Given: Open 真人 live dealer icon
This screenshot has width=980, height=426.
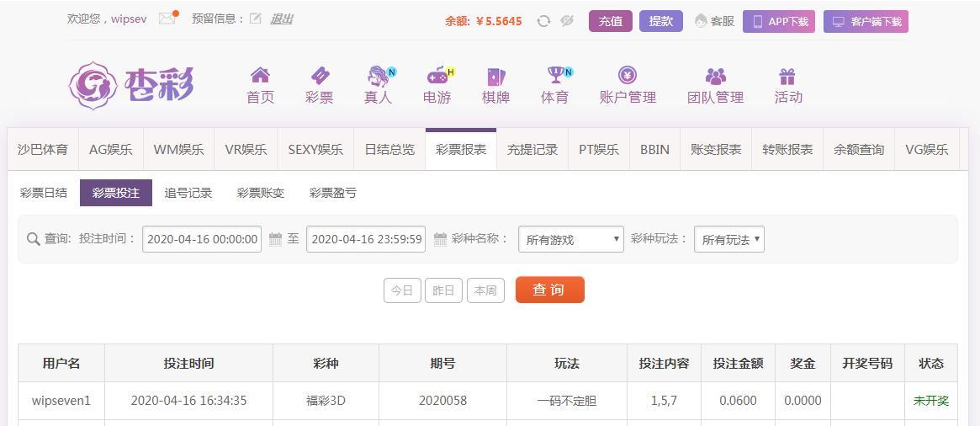Looking at the screenshot, I should [x=379, y=76].
